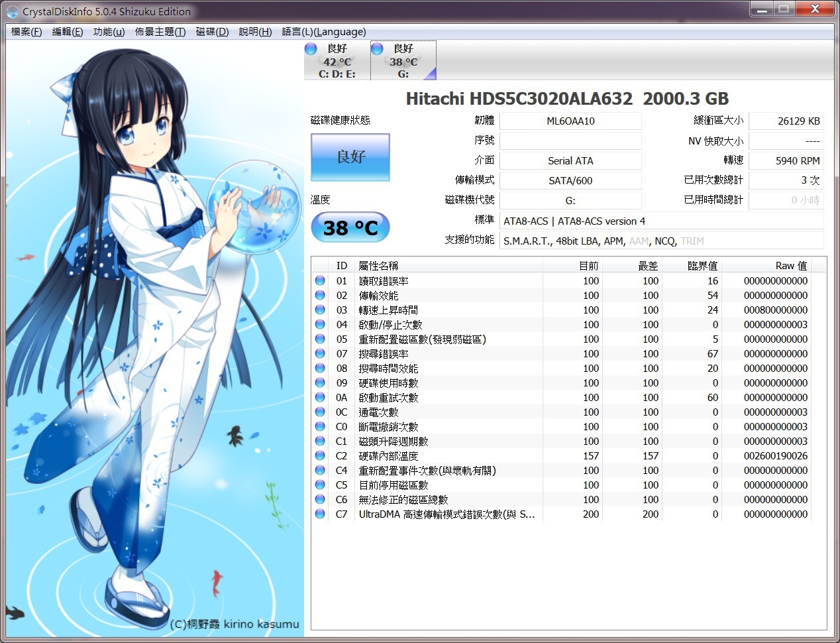The height and width of the screenshot is (643, 840).
Task: Click status icon for attribute 0C 通電次數
Action: (x=320, y=412)
